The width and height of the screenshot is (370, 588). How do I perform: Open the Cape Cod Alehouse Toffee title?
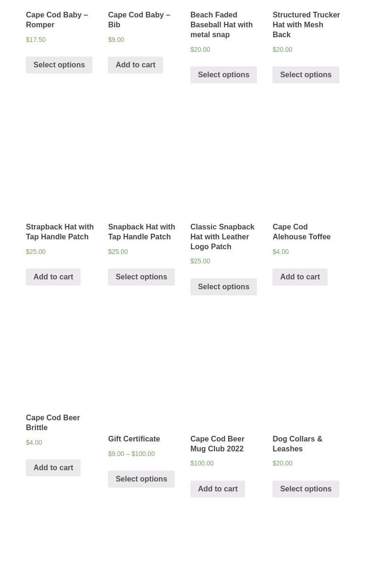pos(301,232)
